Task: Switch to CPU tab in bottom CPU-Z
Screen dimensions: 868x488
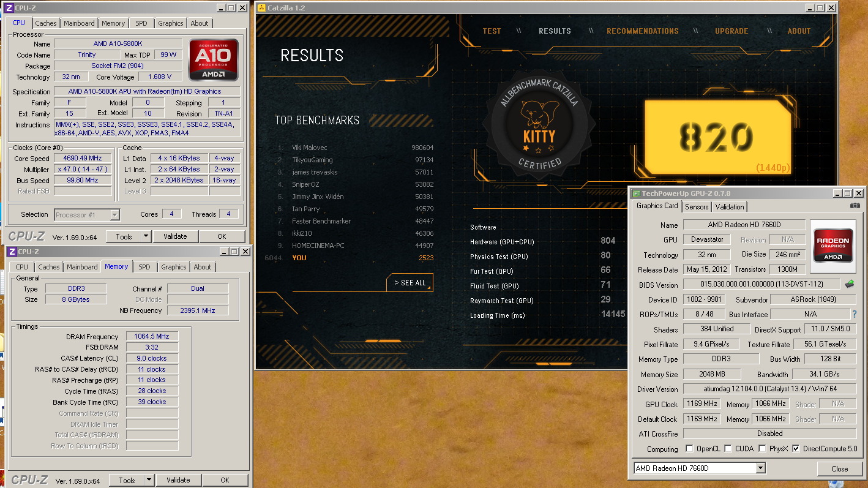Action: pyautogui.click(x=22, y=267)
